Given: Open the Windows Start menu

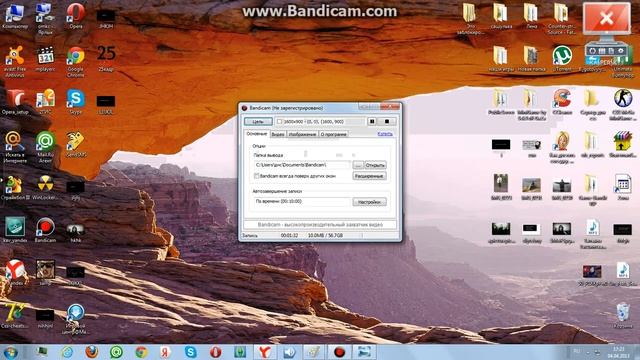Looking at the screenshot, I should click(x=11, y=352).
